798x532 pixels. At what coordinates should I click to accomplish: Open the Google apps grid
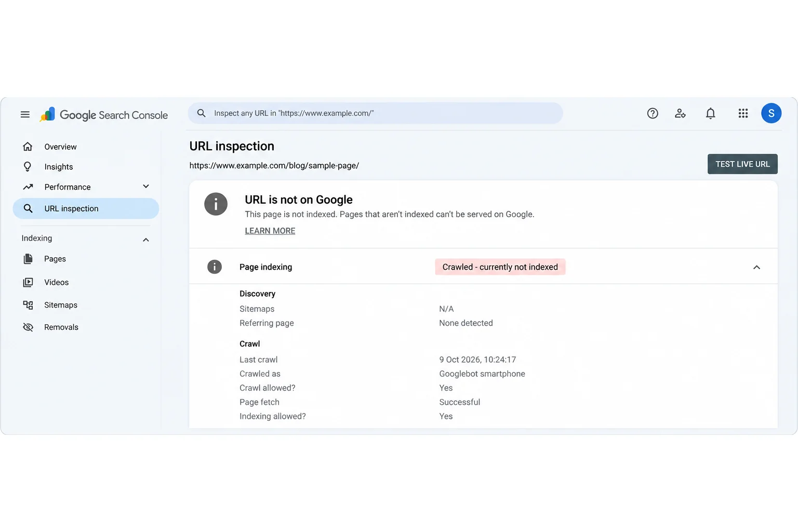743,113
